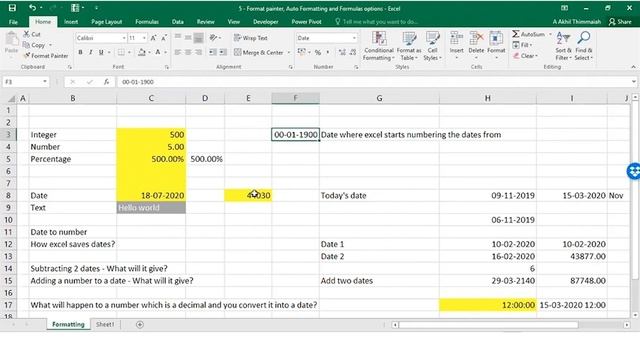Activate Format Painter

46,56
